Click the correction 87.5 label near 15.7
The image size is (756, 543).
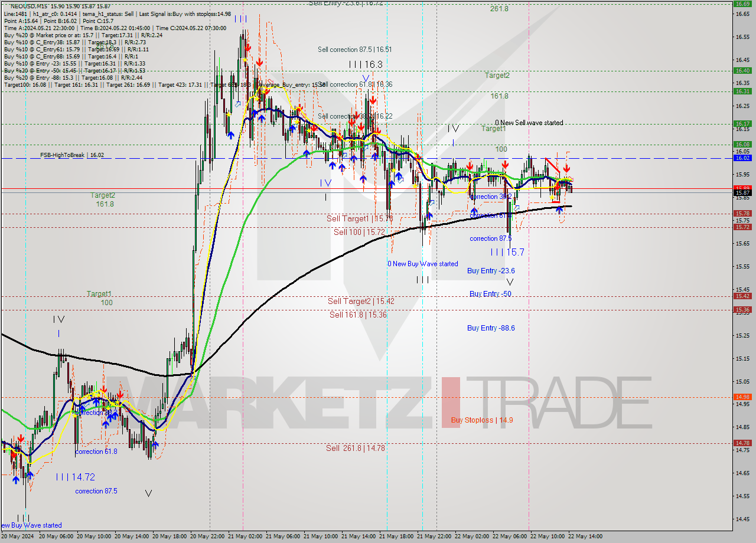point(491,238)
